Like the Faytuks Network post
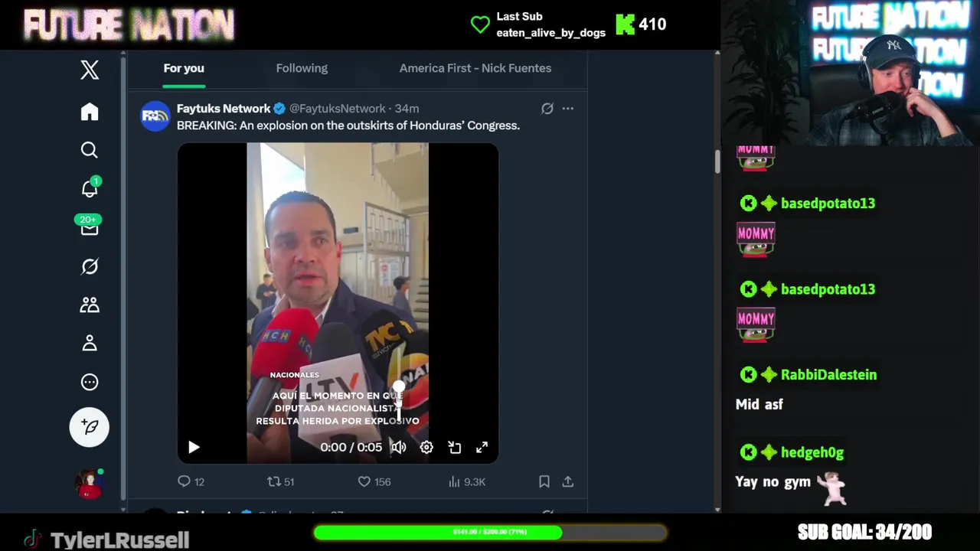This screenshot has height=551, width=980. [x=374, y=481]
